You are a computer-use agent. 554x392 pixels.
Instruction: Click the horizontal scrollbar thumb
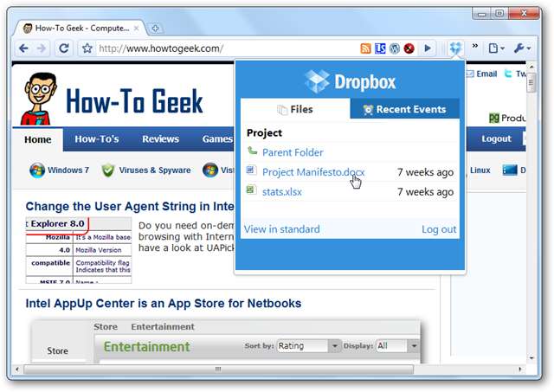coord(218,370)
